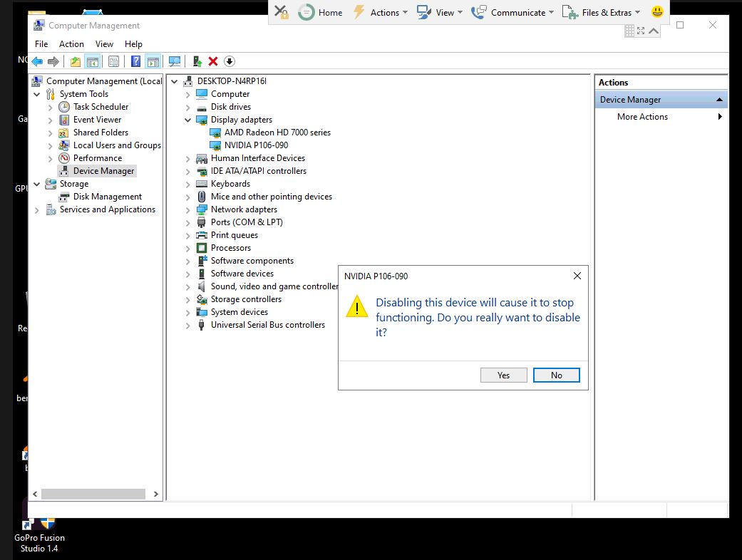
Task: Toggle the Show/Hide Console Tree icon
Action: tap(92, 61)
